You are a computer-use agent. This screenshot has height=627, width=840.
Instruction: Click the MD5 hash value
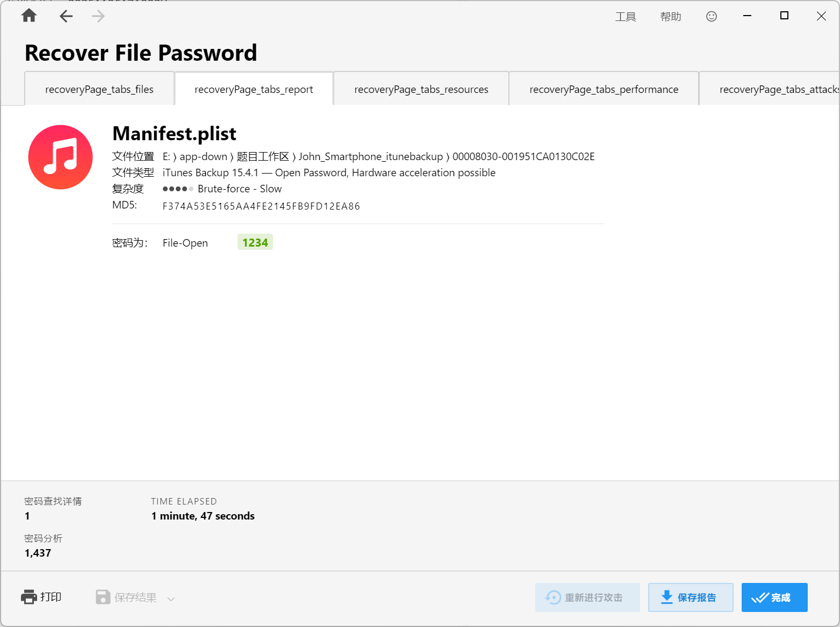click(261, 206)
